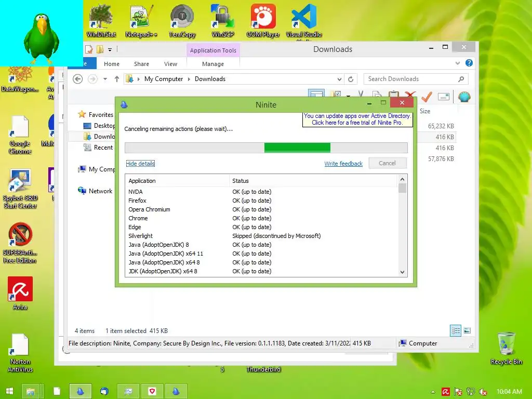The image size is (532, 399).
Task: Click Hide details link in Ninite
Action: 140,164
